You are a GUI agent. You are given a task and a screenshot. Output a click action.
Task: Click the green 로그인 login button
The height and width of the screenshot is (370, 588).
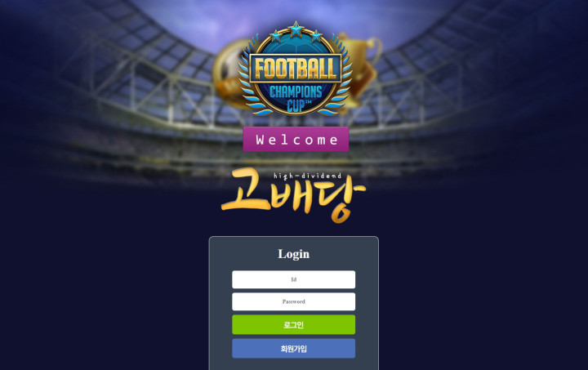(x=294, y=324)
